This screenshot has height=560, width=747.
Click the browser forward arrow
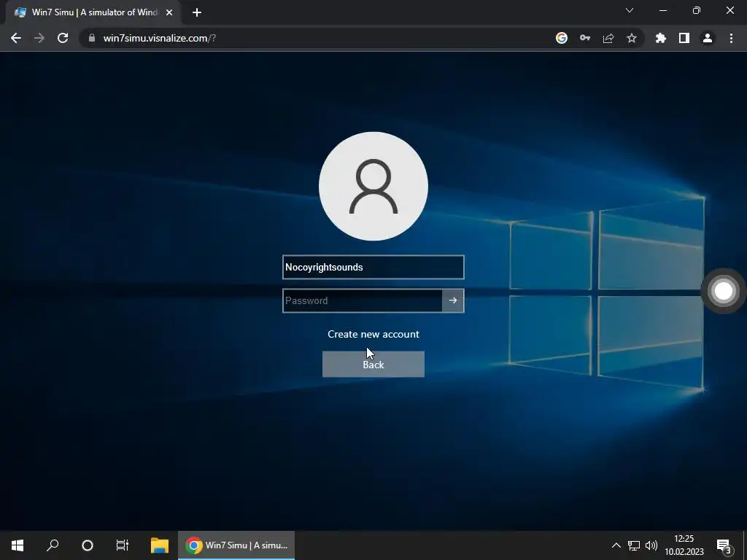pyautogui.click(x=39, y=38)
